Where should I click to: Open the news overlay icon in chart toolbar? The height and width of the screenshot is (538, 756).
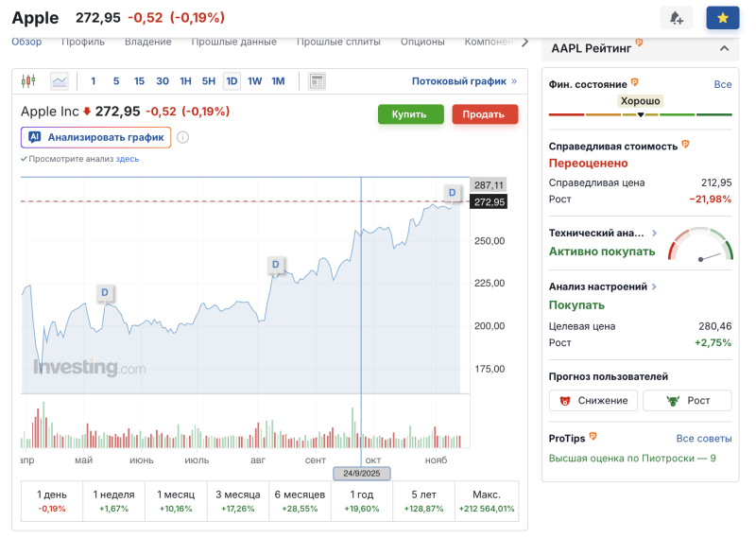pyautogui.click(x=318, y=81)
